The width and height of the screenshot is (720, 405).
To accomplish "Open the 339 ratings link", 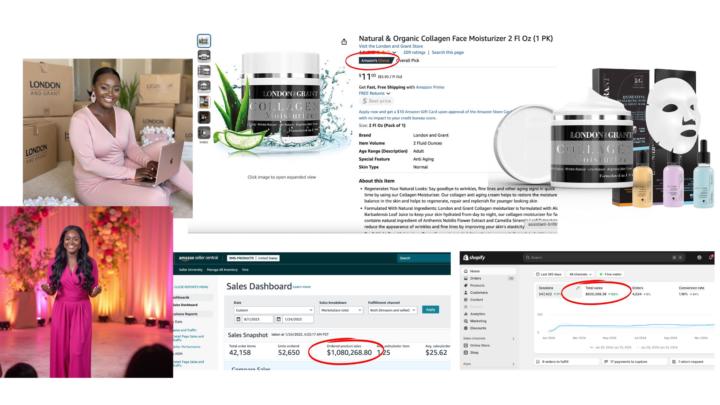I will pos(414,53).
